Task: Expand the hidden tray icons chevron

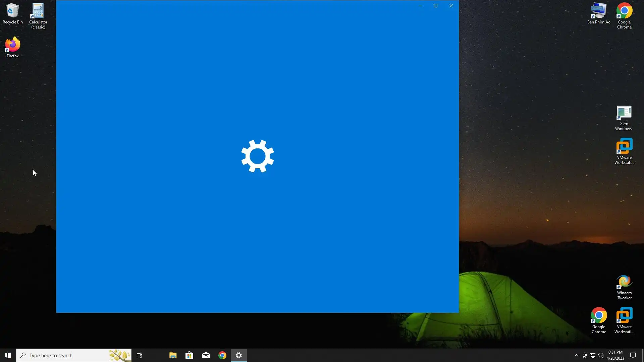Action: [x=576, y=355]
